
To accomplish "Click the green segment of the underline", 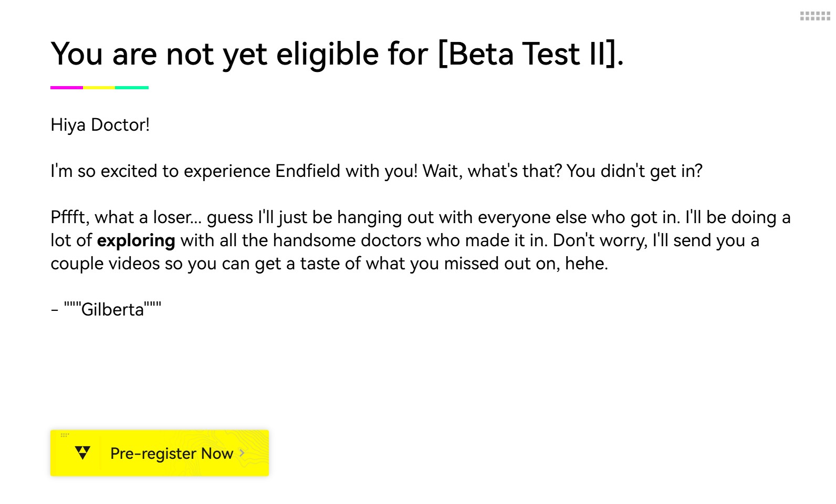I will pyautogui.click(x=132, y=88).
